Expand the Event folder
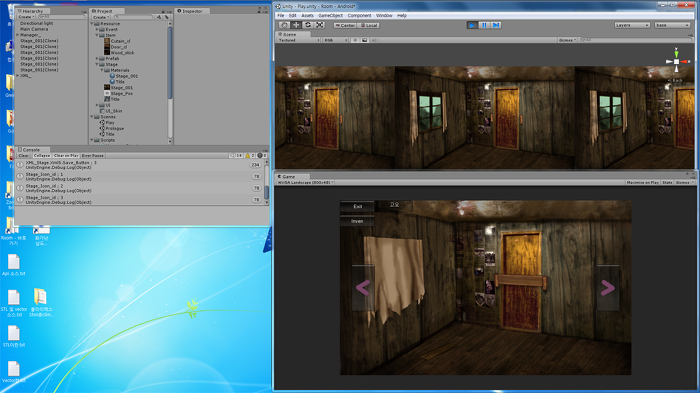 point(97,29)
